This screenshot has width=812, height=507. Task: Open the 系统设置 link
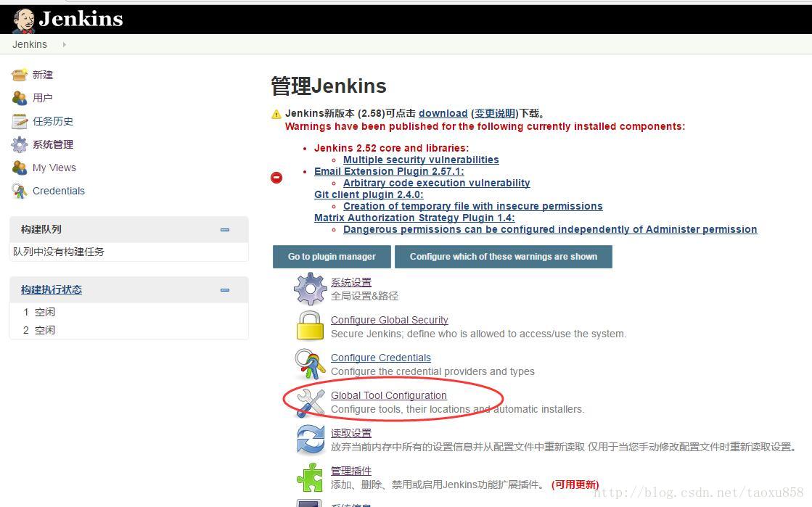(351, 282)
